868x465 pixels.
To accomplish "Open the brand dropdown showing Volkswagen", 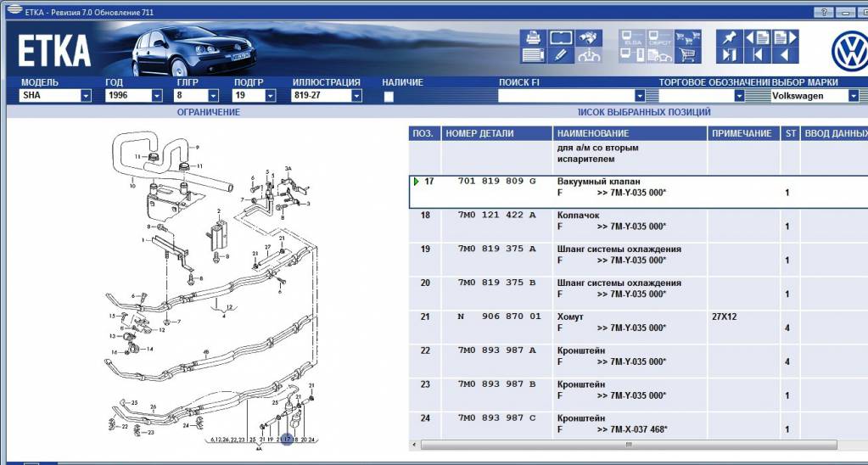I will click(854, 97).
